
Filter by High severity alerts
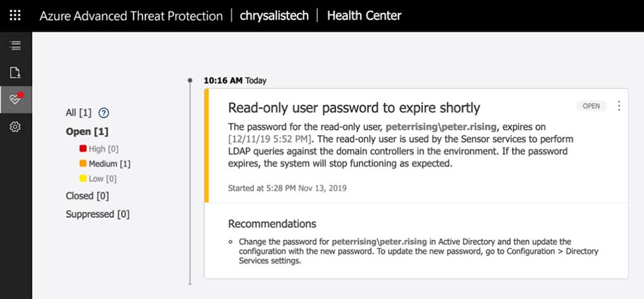(x=101, y=149)
